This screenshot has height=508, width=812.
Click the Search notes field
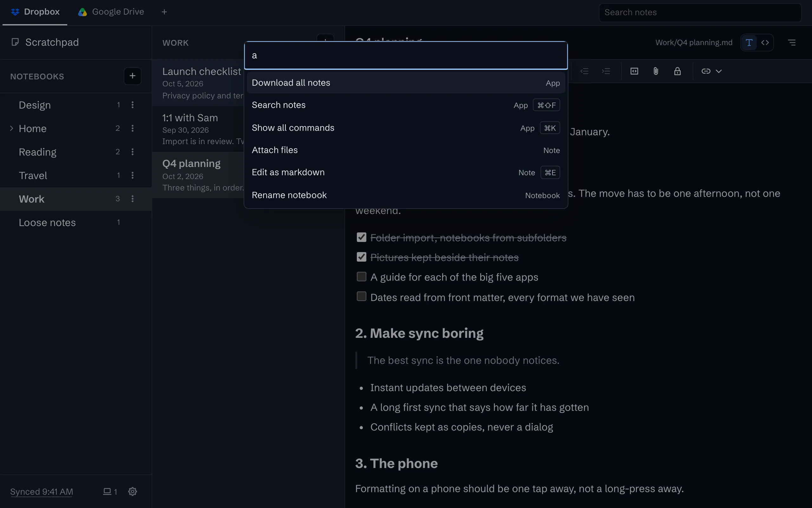[x=700, y=12]
